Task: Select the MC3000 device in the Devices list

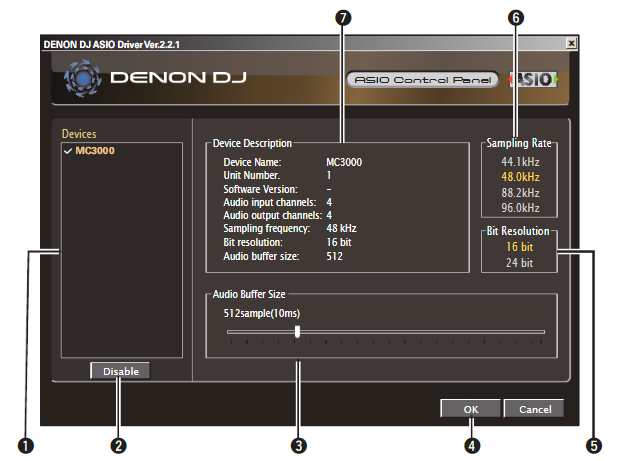Action: (95, 150)
